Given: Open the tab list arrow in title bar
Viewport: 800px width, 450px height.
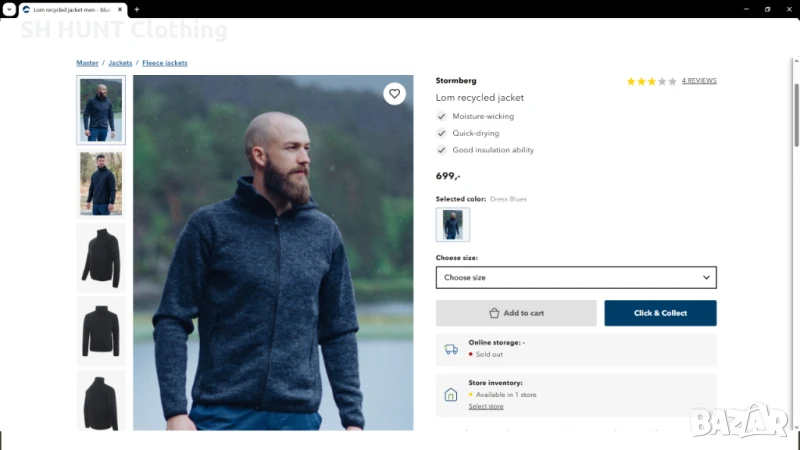Looking at the screenshot, I should click(8, 9).
